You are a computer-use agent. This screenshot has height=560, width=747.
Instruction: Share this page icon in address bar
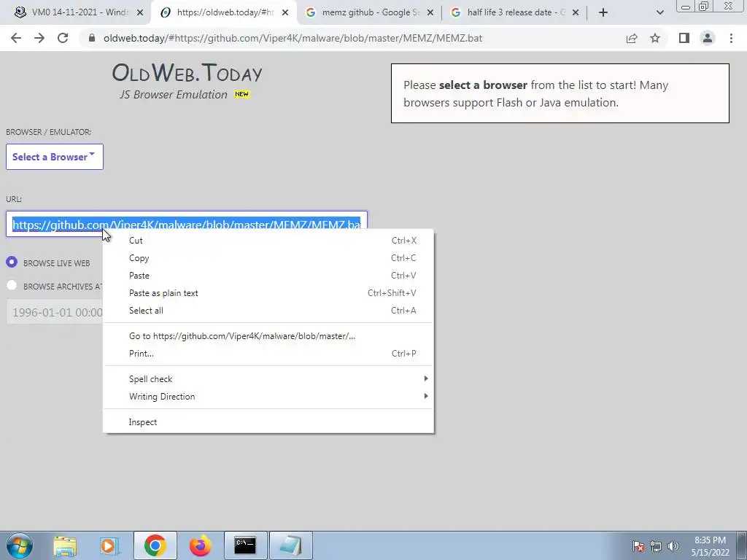[x=632, y=38]
